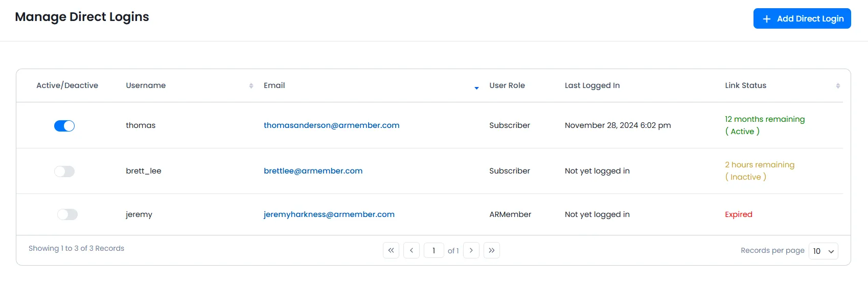
Task: Enable the toggle for brett_lee
Action: [64, 171]
